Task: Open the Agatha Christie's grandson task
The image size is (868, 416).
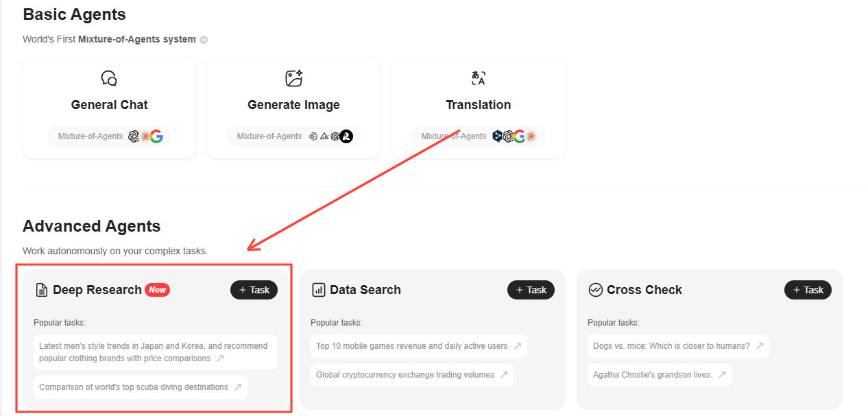Action: pyautogui.click(x=659, y=375)
